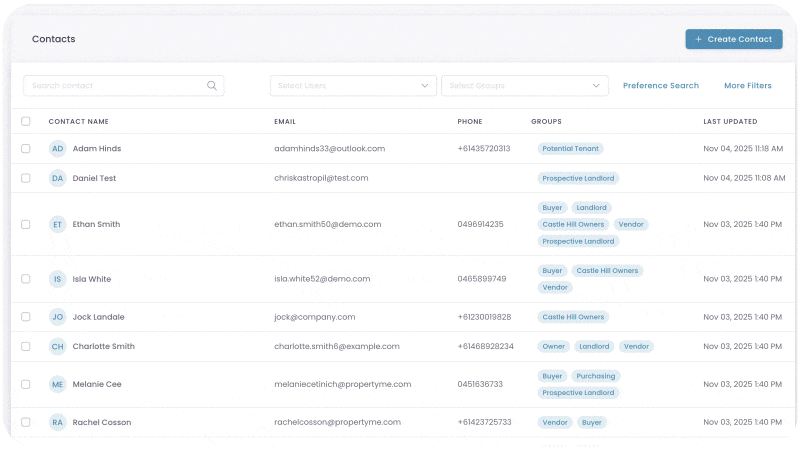Viewport: 800px width, 450px height.
Task: Click Ethan Smith ET avatar
Action: click(58, 224)
